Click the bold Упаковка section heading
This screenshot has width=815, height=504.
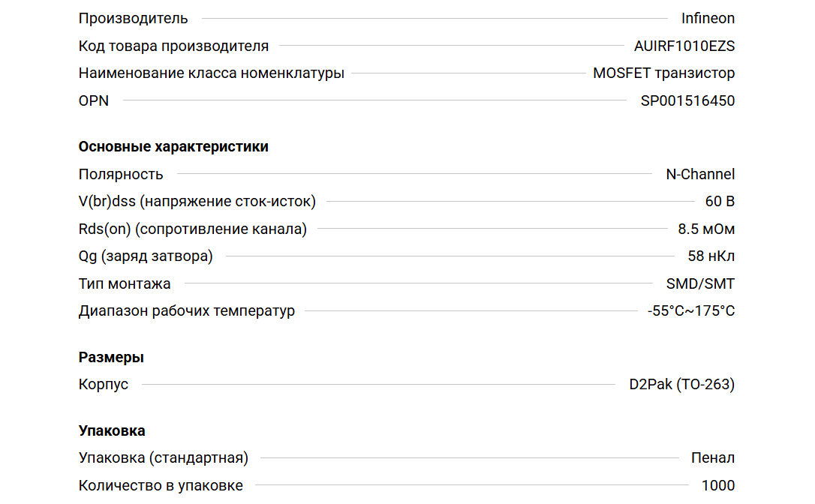[112, 431]
